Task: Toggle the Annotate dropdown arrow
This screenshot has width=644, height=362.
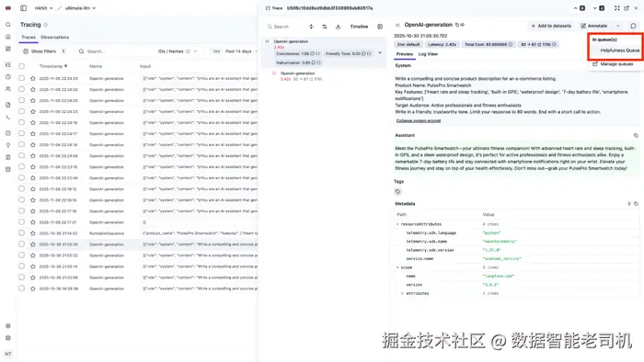Action: tap(617, 26)
